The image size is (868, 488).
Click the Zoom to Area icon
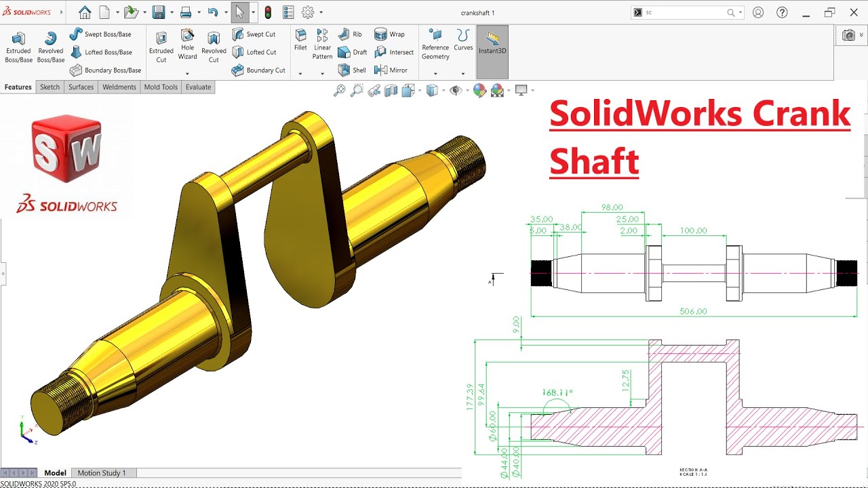(x=357, y=90)
